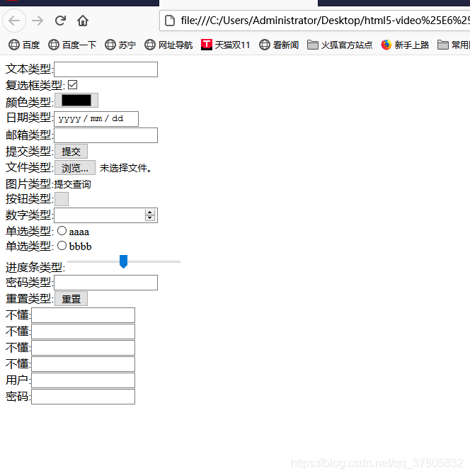Click the browser forward arrow button
The image size is (470, 476).
coord(38,21)
